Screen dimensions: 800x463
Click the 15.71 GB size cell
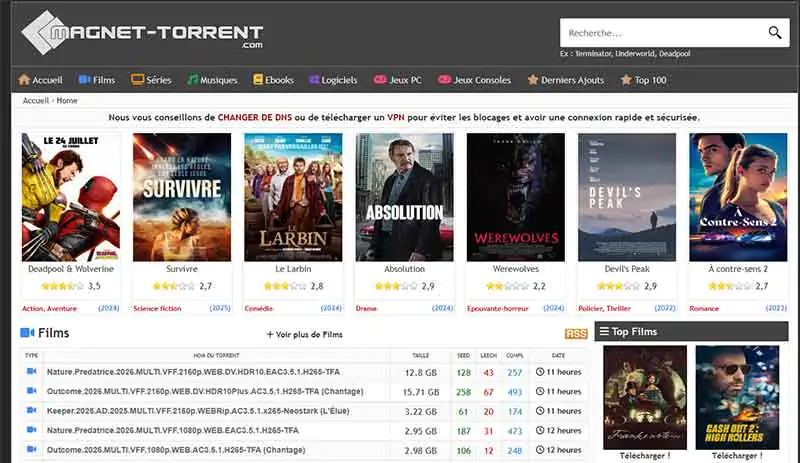[x=420, y=392]
